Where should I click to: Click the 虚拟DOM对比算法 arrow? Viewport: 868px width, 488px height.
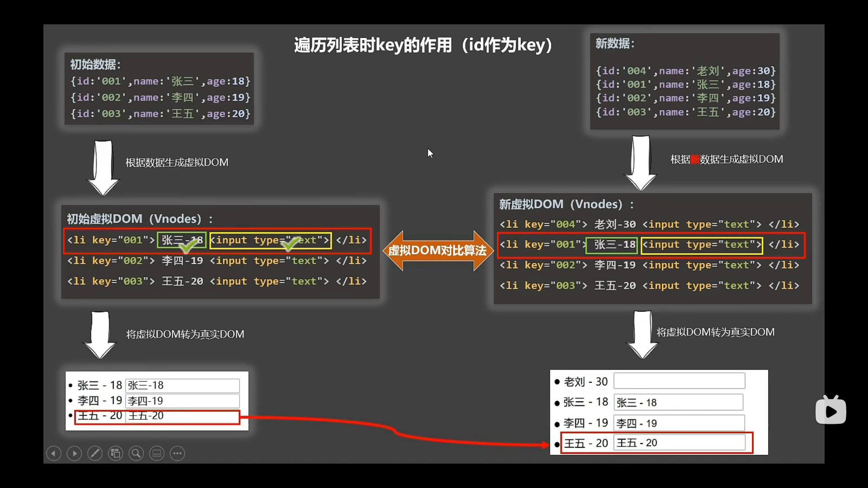(x=437, y=250)
